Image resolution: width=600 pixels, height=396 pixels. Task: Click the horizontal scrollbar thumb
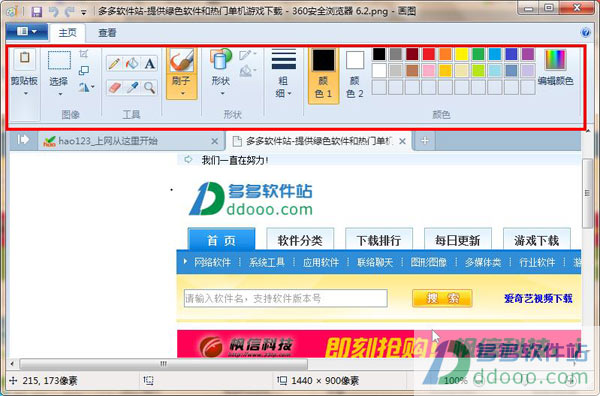pos(164,363)
